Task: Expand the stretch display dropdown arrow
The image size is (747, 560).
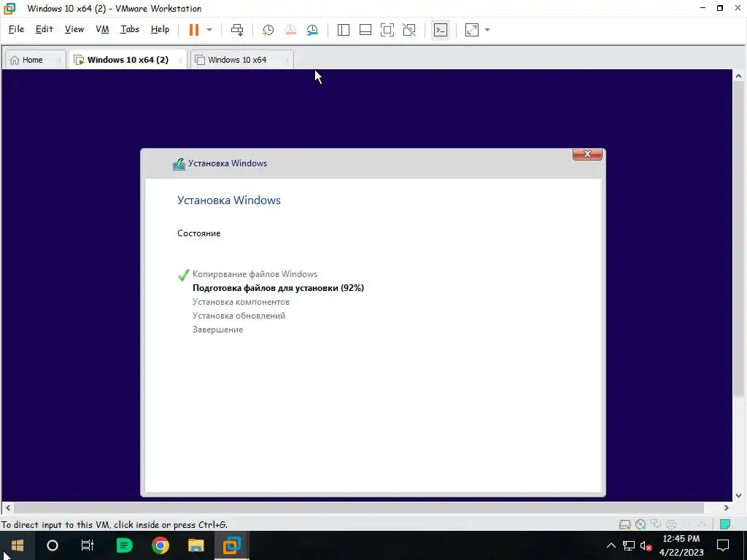Action: (487, 30)
